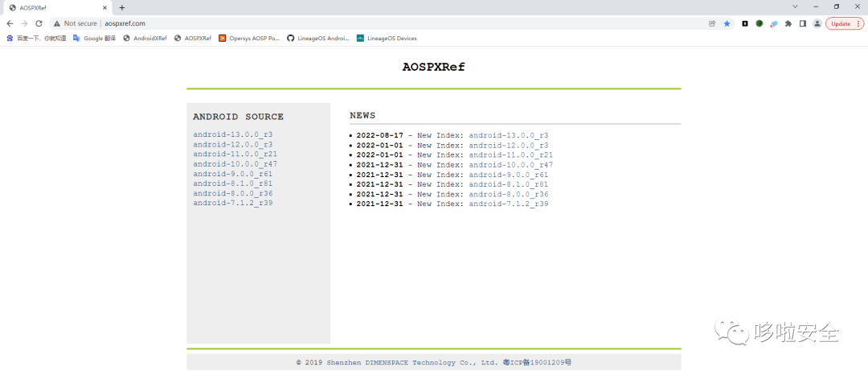Image resolution: width=868 pixels, height=371 pixels.
Task: Open android-13.0.0_r3 news link dated 2022-08-17
Action: coord(509,135)
